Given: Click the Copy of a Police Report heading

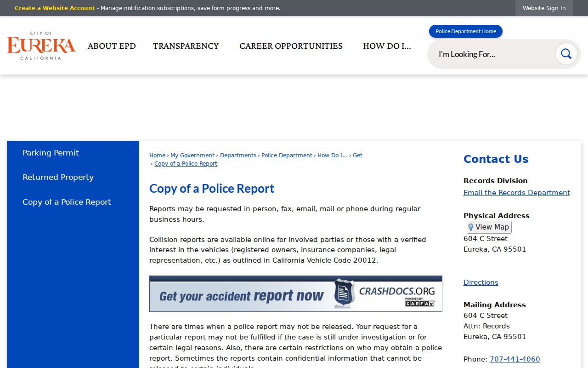Looking at the screenshot, I should [x=212, y=189].
